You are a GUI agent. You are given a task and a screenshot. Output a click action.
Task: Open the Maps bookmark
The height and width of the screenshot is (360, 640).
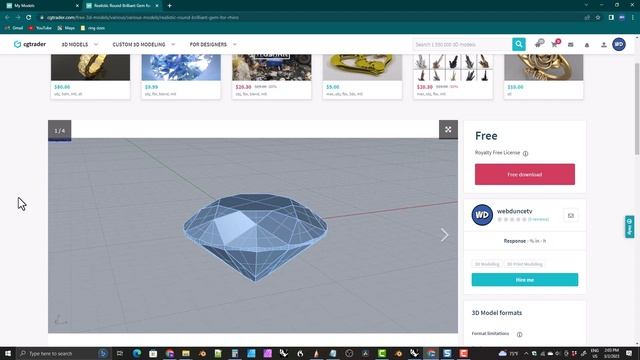click(x=66, y=28)
